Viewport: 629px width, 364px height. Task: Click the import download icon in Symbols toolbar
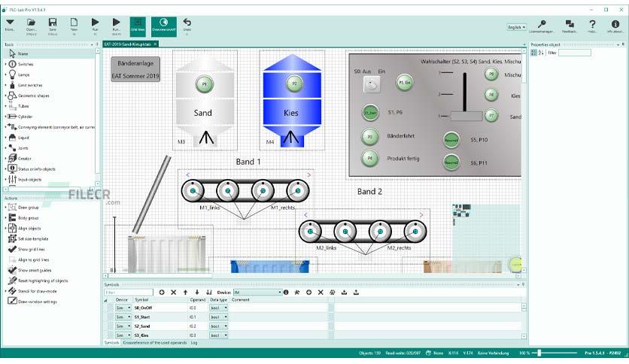click(x=344, y=293)
